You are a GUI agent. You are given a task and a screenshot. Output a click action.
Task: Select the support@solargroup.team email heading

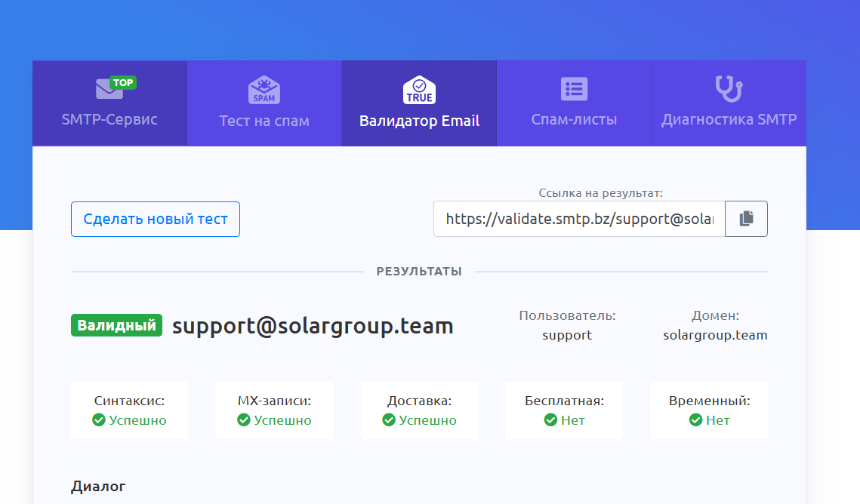point(313,326)
